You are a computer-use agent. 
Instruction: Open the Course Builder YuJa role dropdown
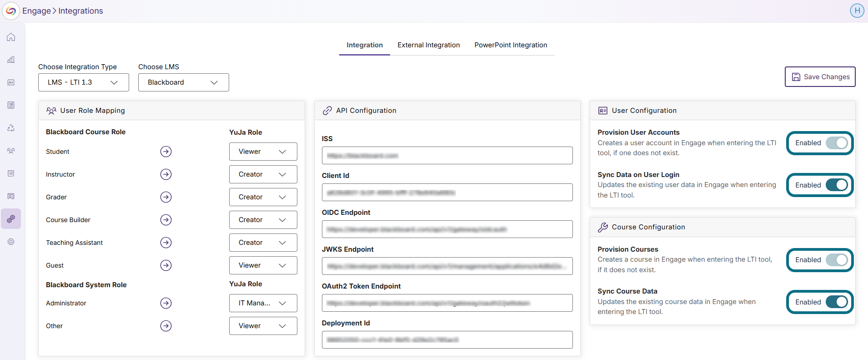pyautogui.click(x=263, y=220)
